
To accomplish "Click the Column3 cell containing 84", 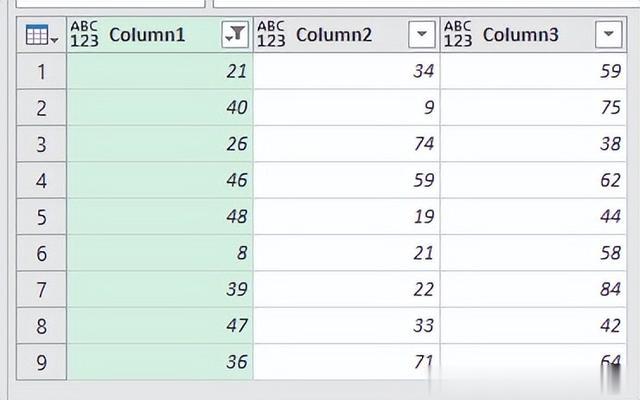I will (x=533, y=289).
